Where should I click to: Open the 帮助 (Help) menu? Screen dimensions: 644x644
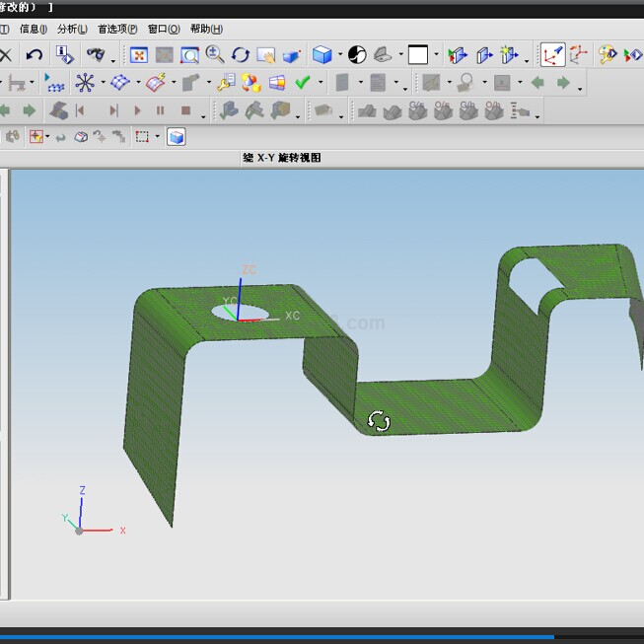click(x=206, y=30)
